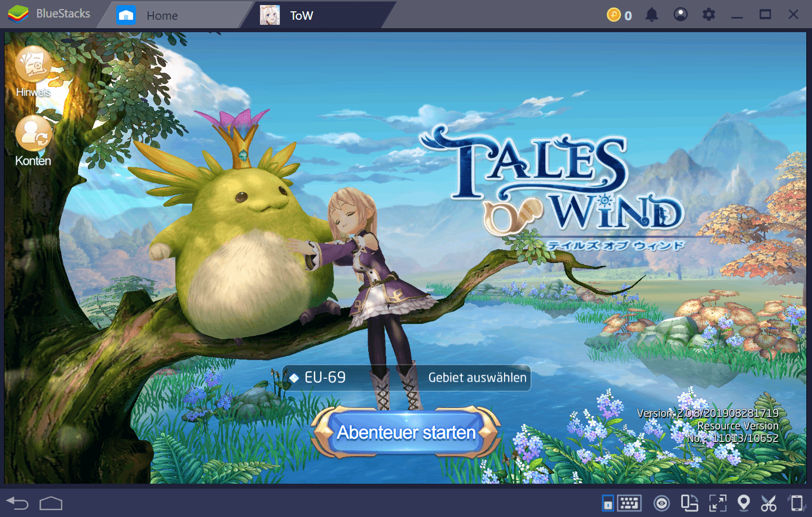This screenshot has width=812, height=517.
Task: Open Gebiet auswählen server selection
Action: click(x=477, y=378)
